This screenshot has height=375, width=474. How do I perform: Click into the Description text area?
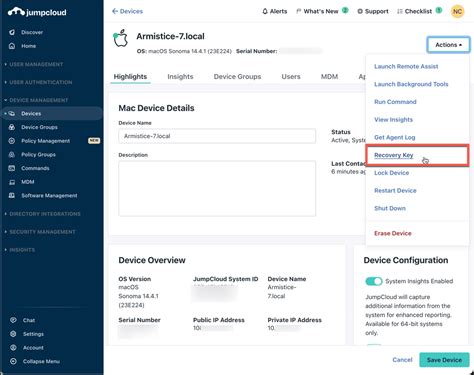(217, 188)
